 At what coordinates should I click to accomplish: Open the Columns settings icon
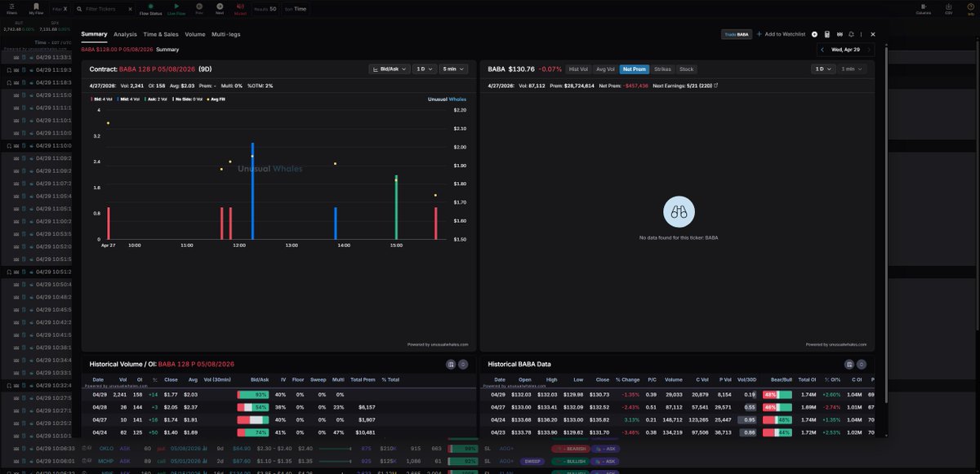924,8
